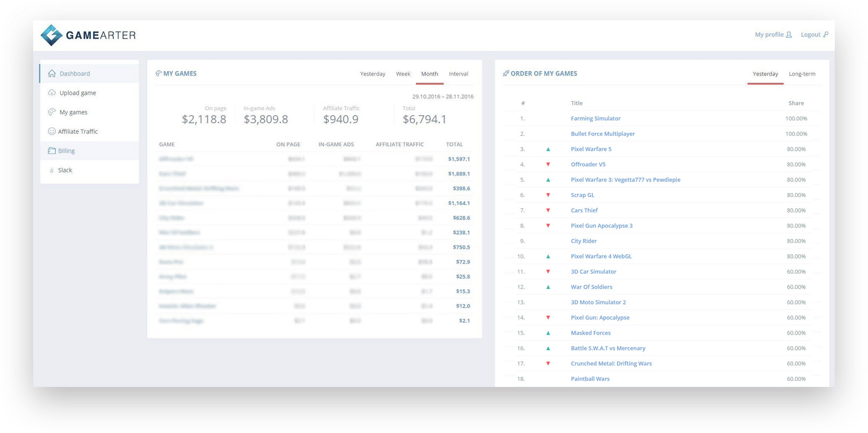Image resolution: width=868 pixels, height=433 pixels.
Task: Open the War Of Soldiers link
Action: click(592, 287)
